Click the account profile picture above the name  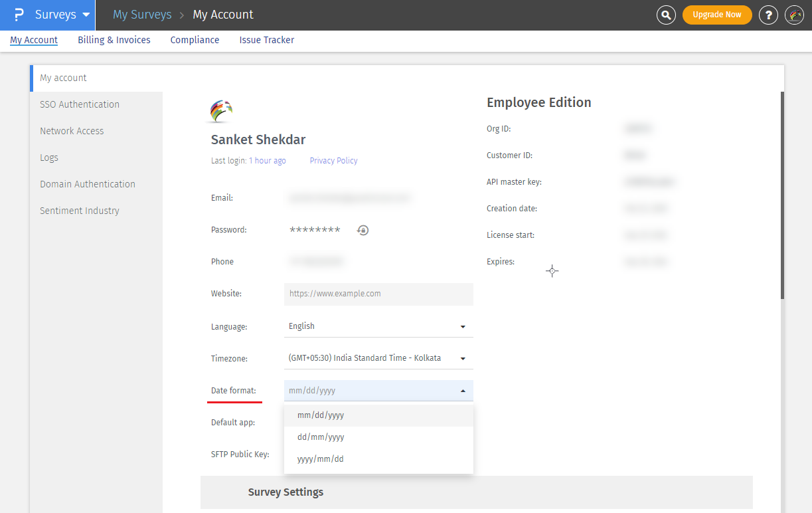point(221,110)
